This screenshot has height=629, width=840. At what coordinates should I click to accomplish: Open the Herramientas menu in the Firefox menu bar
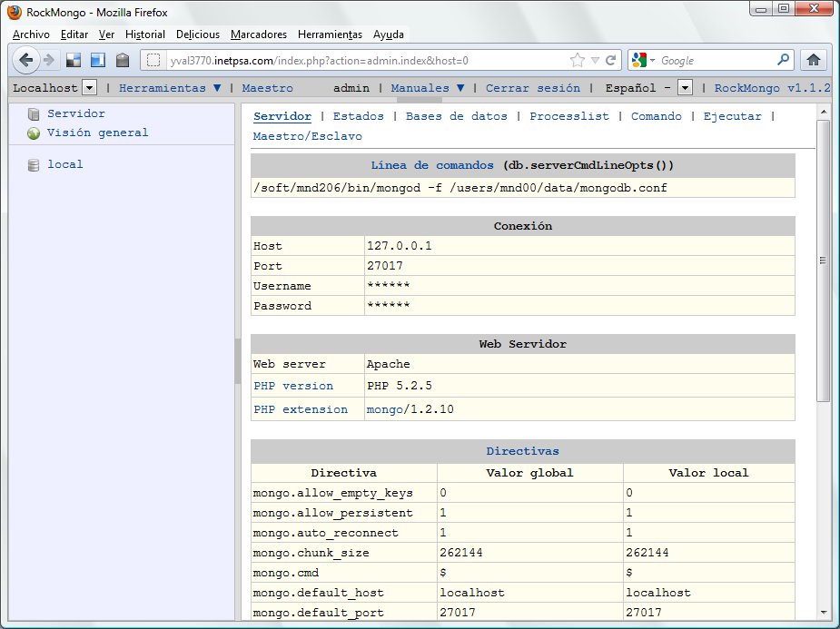(330, 34)
